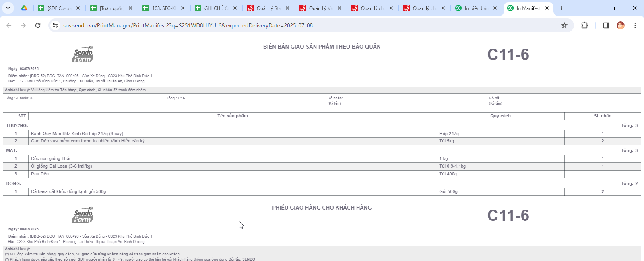The height and width of the screenshot is (261, 644).
Task: Select the Rau Dền row
Action: click(322, 174)
